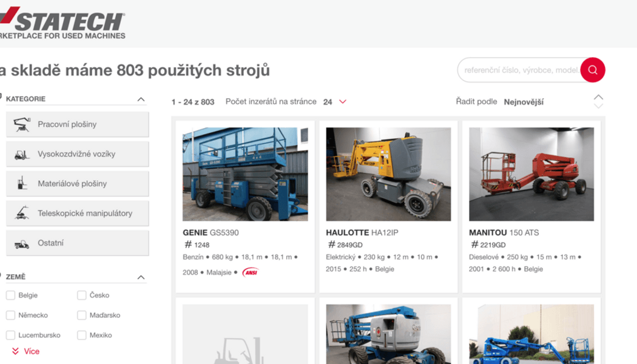
Task: Toggle the Maďarsko country checkbox
Action: [x=81, y=315]
